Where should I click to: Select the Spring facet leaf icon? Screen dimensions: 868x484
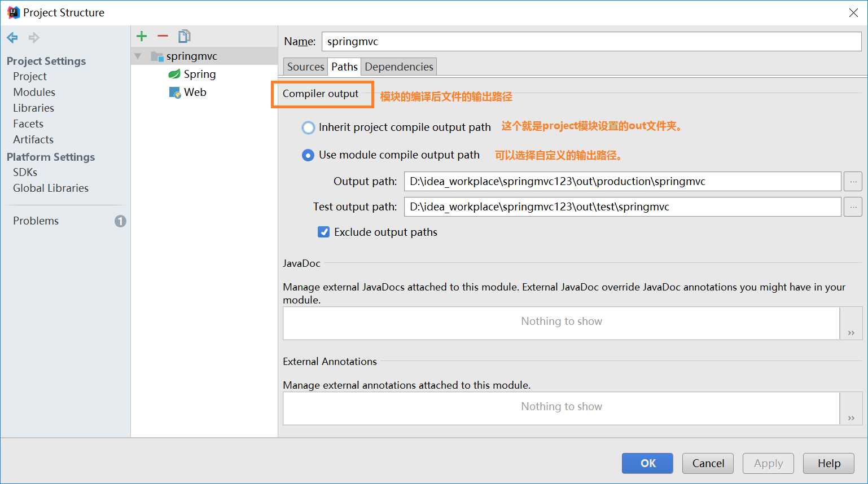(174, 74)
